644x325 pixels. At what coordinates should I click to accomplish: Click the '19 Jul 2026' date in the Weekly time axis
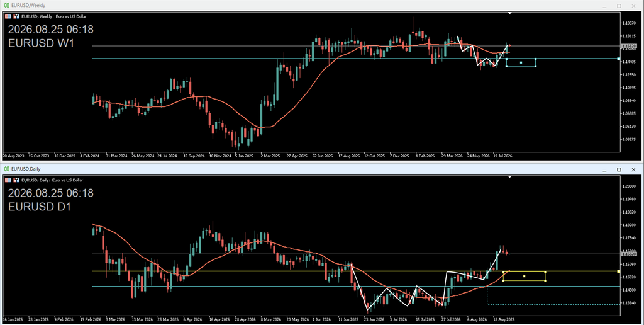coord(502,156)
